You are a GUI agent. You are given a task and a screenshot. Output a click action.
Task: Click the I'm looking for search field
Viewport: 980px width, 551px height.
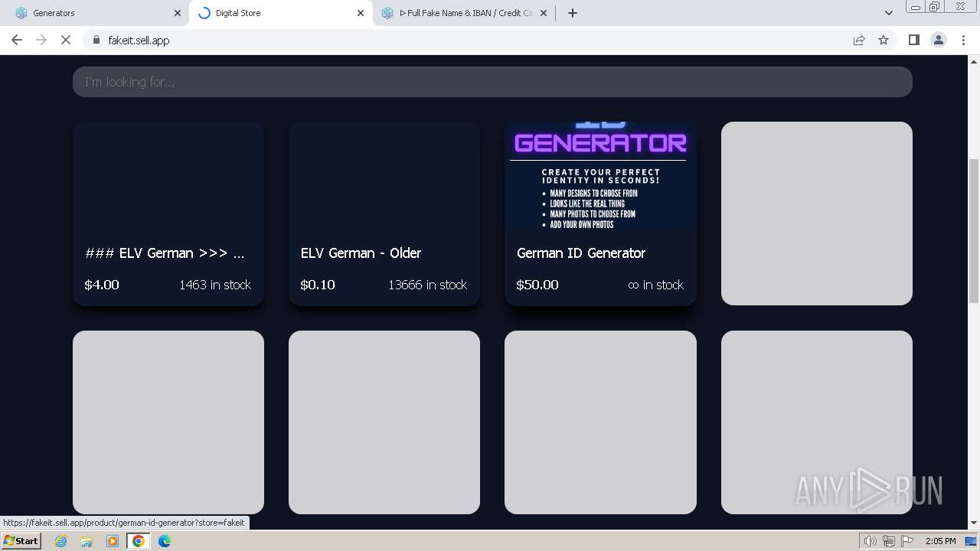click(x=492, y=82)
